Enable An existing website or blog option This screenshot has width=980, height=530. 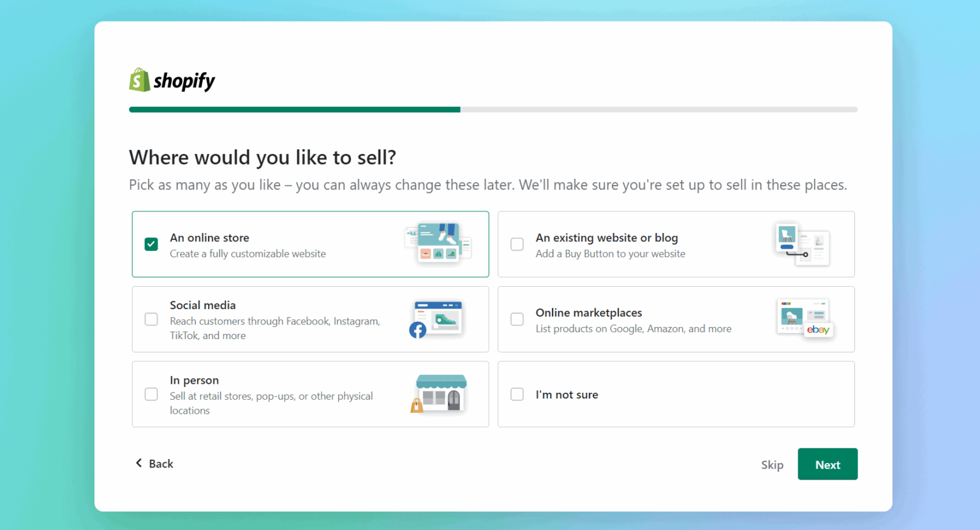tap(517, 244)
